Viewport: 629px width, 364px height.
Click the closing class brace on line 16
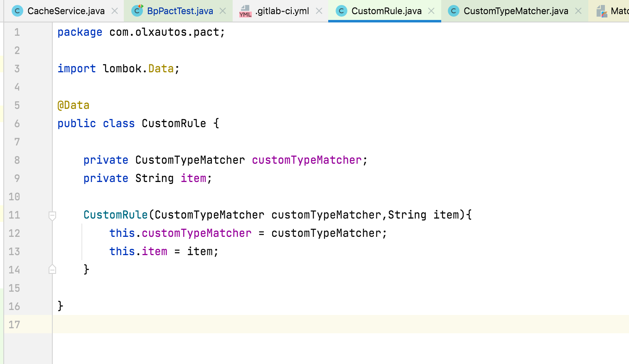60,306
